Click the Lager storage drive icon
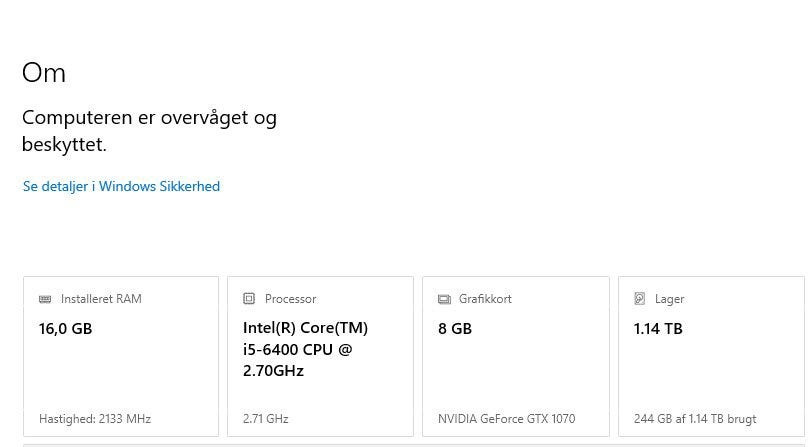Screen dimensions: 809x447 pos(640,299)
